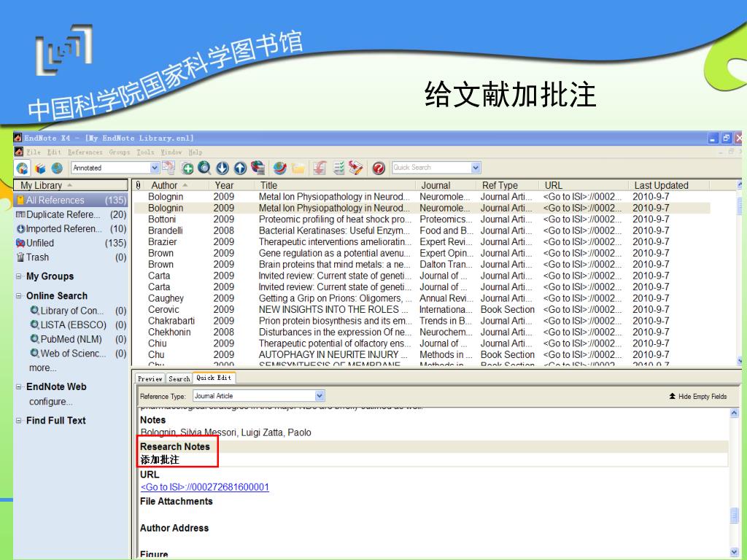
Task: Click the Insert Citation toolbar icon
Action: [320, 168]
